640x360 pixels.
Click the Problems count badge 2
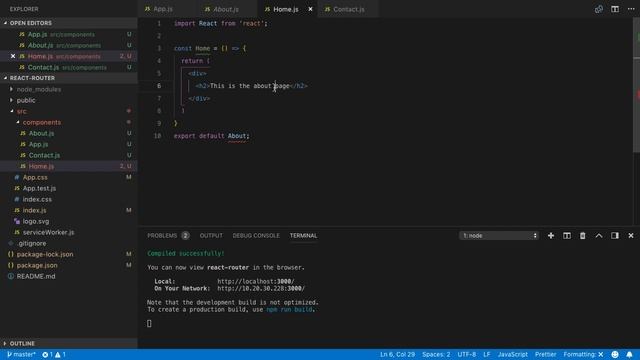click(185, 236)
